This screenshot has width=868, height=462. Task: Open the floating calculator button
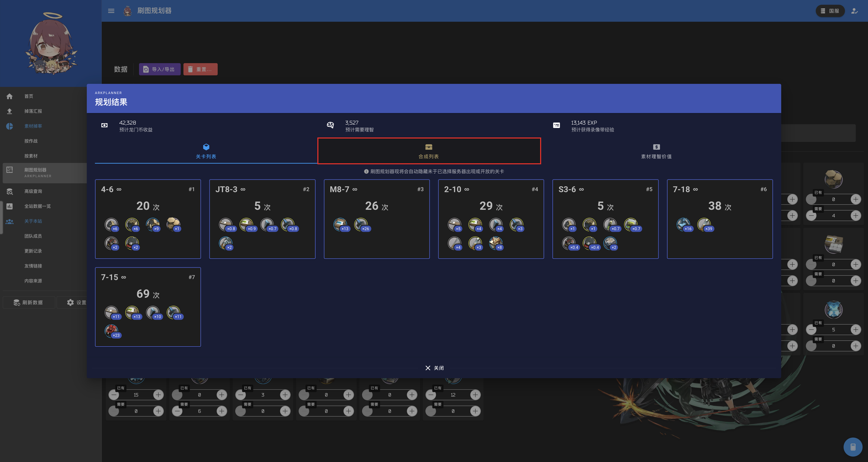853,447
